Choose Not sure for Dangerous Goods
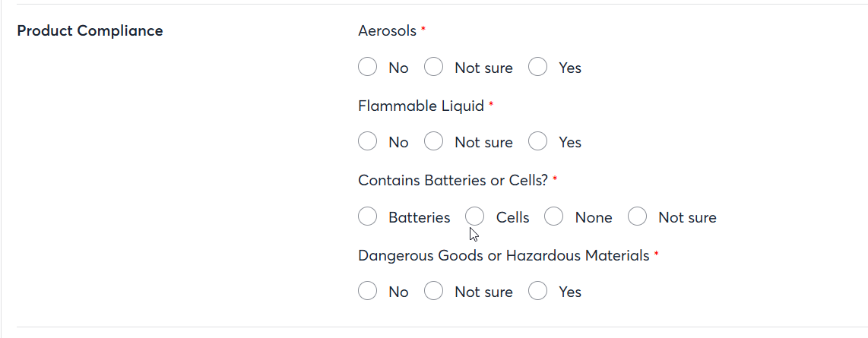 tap(434, 292)
